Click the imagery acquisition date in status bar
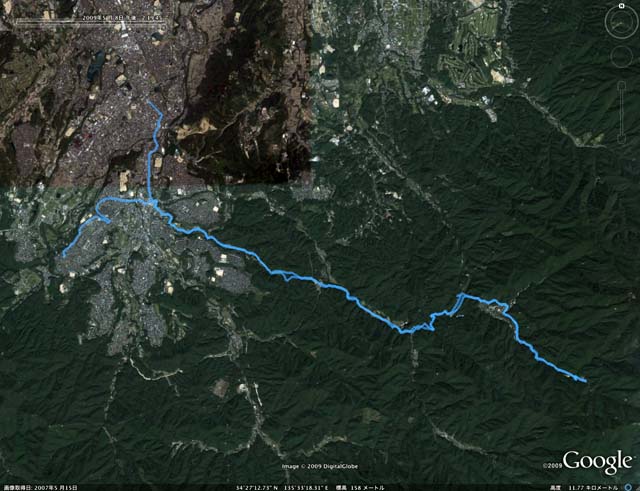 (39, 488)
